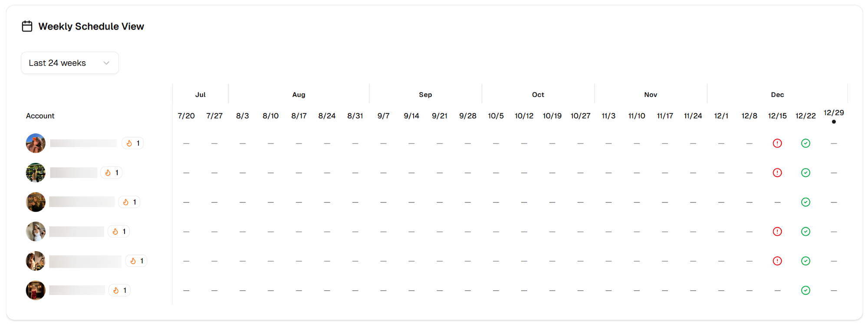868x325 pixels.
Task: Click the flame streak badge on the first account row
Action: [x=133, y=143]
